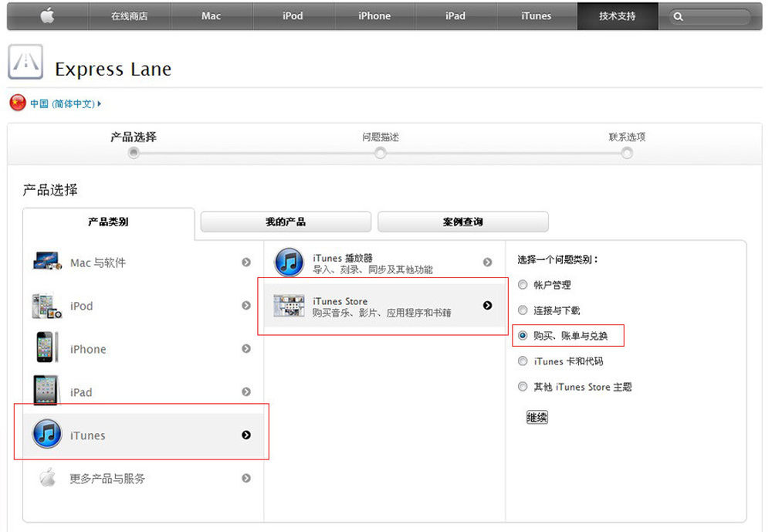Expand 更多产品与服务 row arrow

(246, 478)
